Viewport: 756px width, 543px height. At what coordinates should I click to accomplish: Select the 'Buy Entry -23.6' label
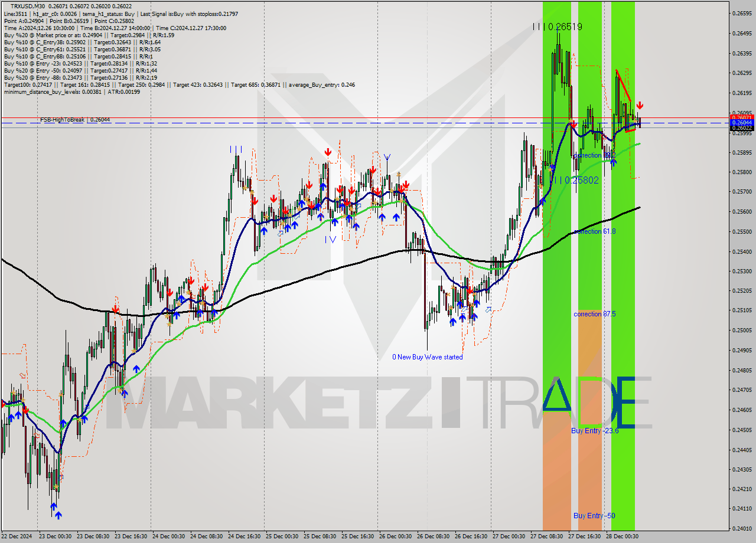tap(595, 431)
